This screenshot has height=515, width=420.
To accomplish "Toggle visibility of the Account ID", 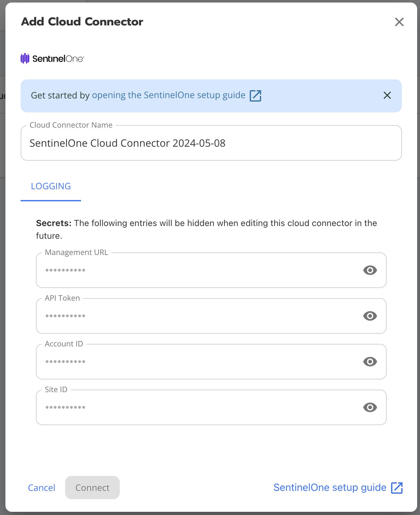I will click(x=370, y=362).
